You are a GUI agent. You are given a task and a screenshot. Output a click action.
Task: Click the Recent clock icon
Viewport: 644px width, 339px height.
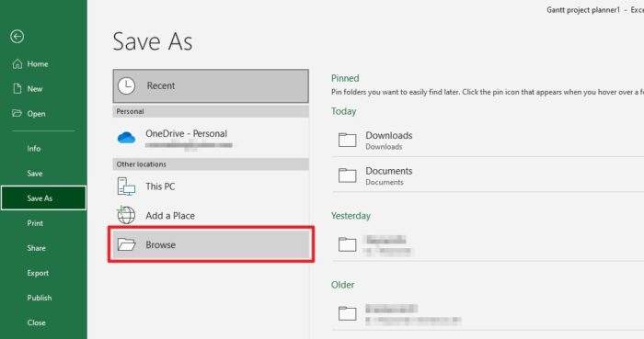(x=127, y=86)
